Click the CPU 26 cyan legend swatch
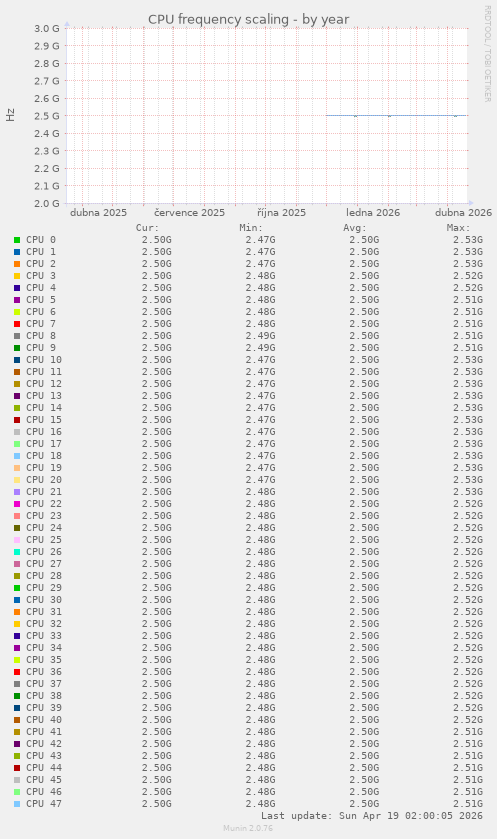 (x=17, y=552)
